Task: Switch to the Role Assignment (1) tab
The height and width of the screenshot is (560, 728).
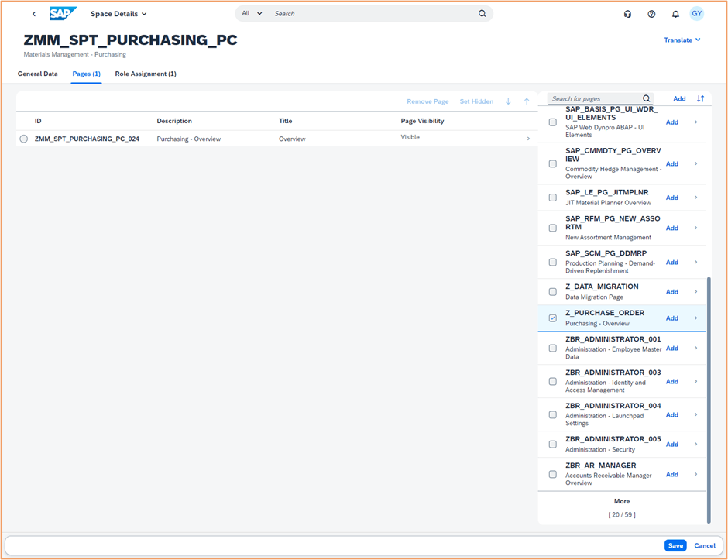Action: point(146,74)
